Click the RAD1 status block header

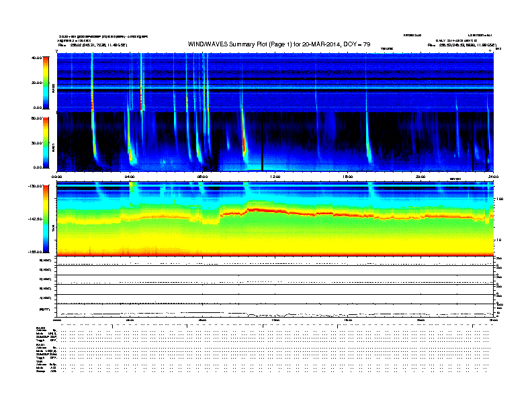tap(40, 345)
